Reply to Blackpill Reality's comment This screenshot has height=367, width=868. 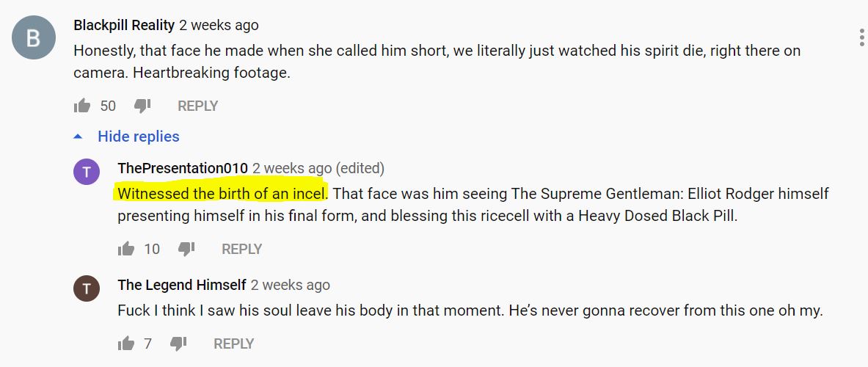pyautogui.click(x=197, y=106)
